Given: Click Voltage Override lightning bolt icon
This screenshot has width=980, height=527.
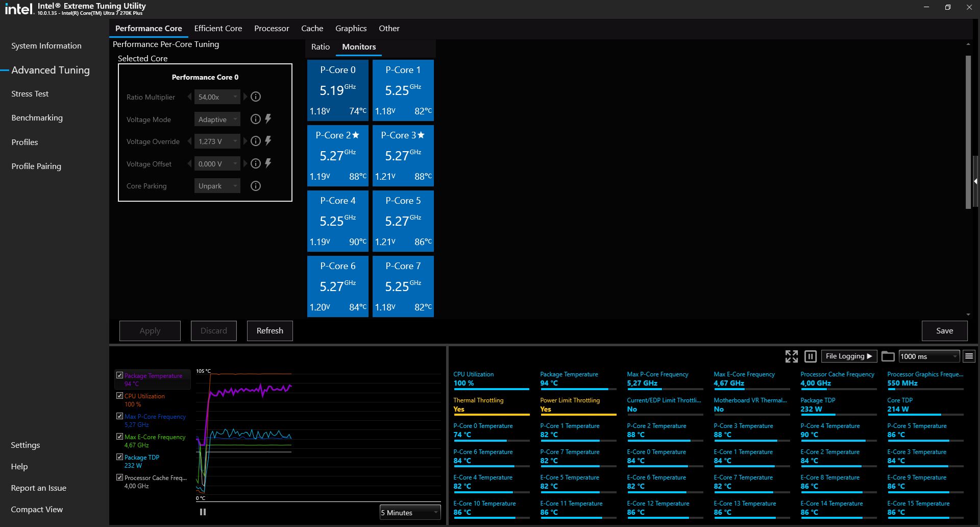Looking at the screenshot, I should pyautogui.click(x=268, y=140).
